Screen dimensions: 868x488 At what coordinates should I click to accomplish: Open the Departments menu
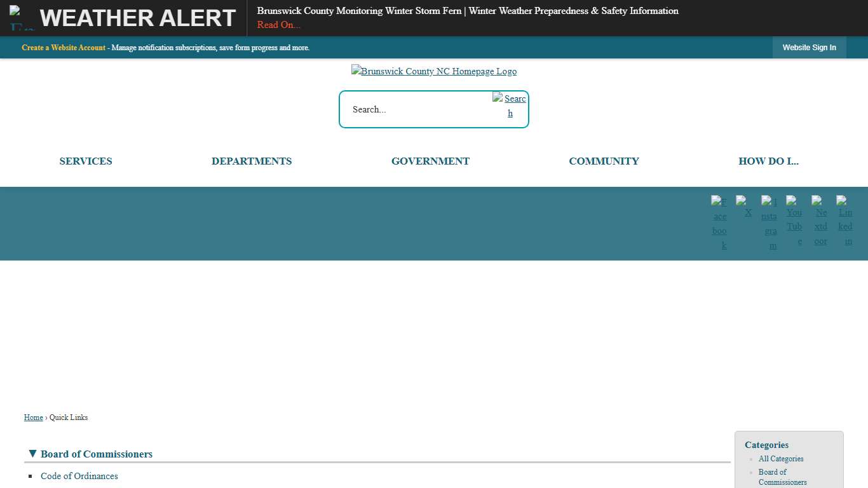coord(252,161)
